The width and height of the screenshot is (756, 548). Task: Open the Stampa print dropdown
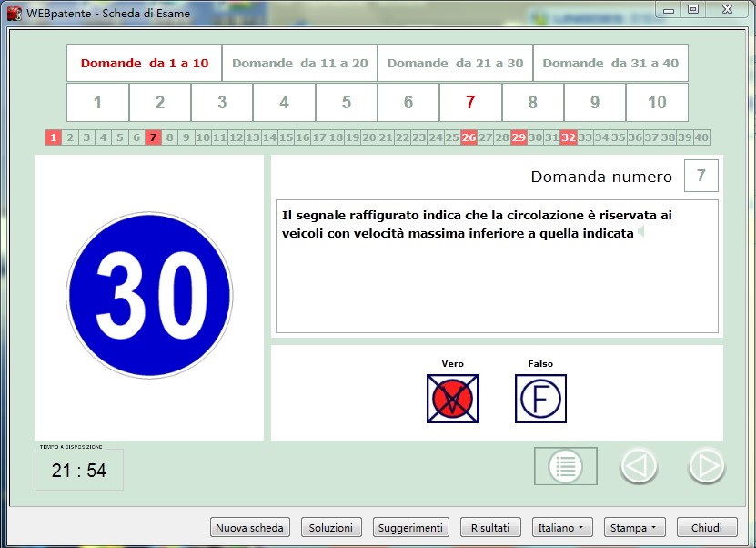[x=634, y=527]
